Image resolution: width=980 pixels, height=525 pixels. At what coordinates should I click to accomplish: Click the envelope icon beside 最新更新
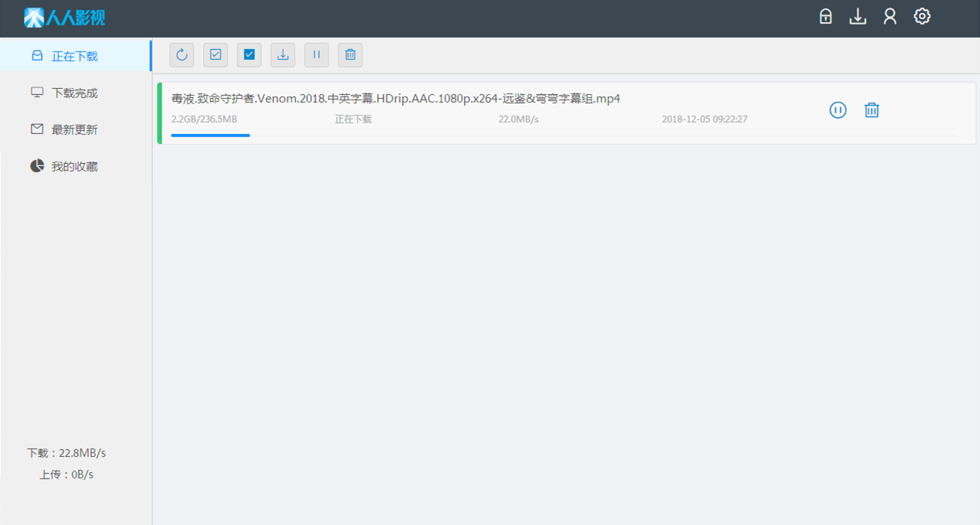click(x=37, y=129)
